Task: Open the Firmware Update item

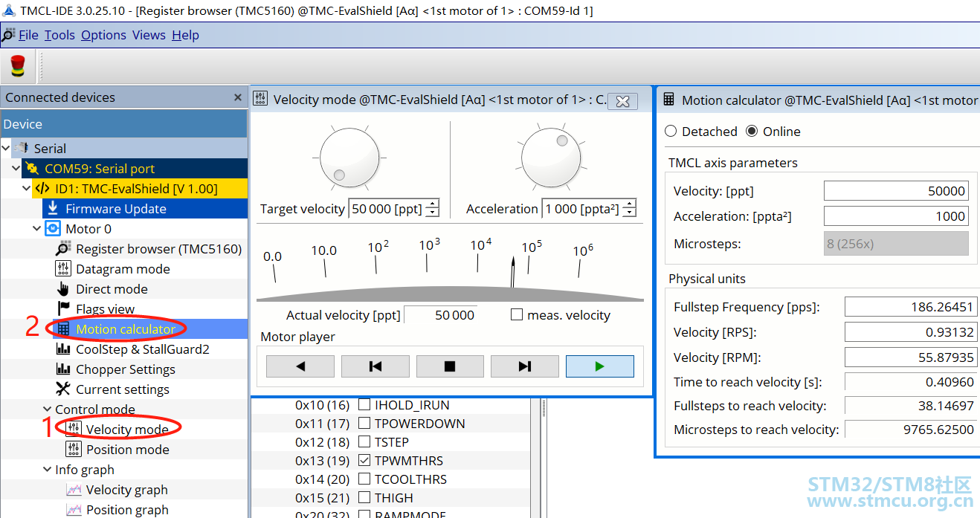Action: (x=115, y=209)
